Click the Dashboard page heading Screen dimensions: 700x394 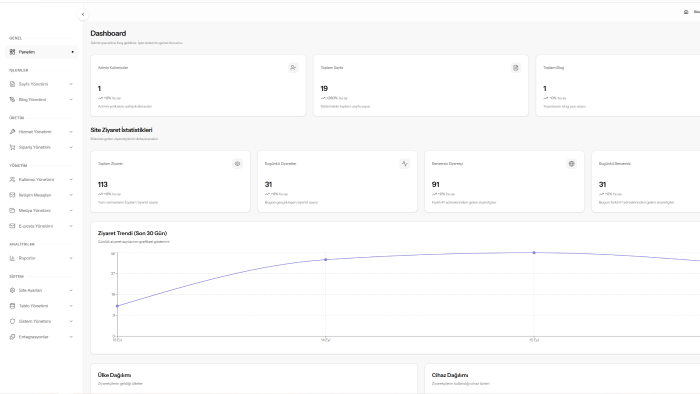[x=108, y=33]
